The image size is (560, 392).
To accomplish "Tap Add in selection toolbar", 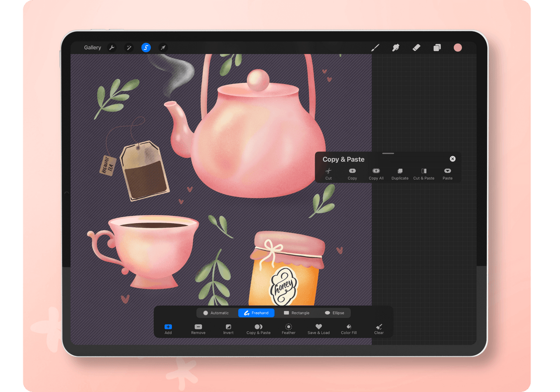I will pos(168,329).
